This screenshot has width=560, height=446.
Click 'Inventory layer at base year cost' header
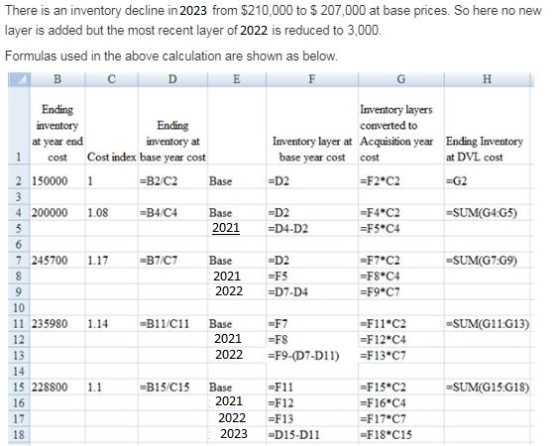[312, 125]
